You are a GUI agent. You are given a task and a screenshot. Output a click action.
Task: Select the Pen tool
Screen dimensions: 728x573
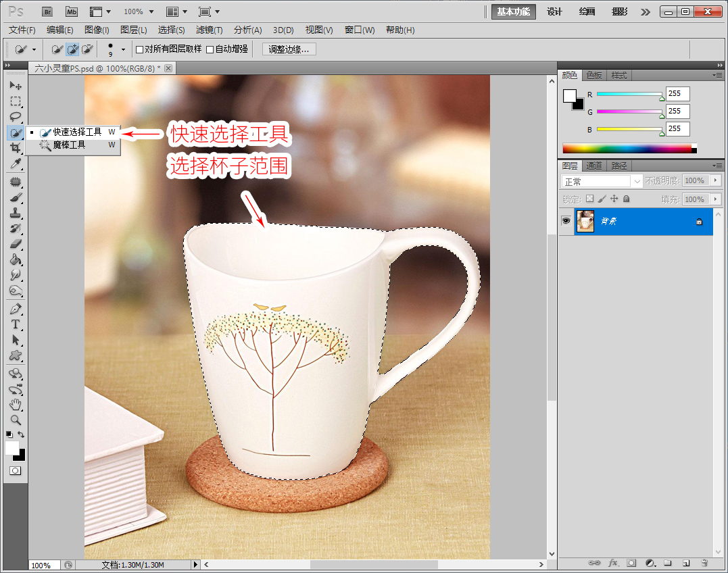[x=16, y=309]
